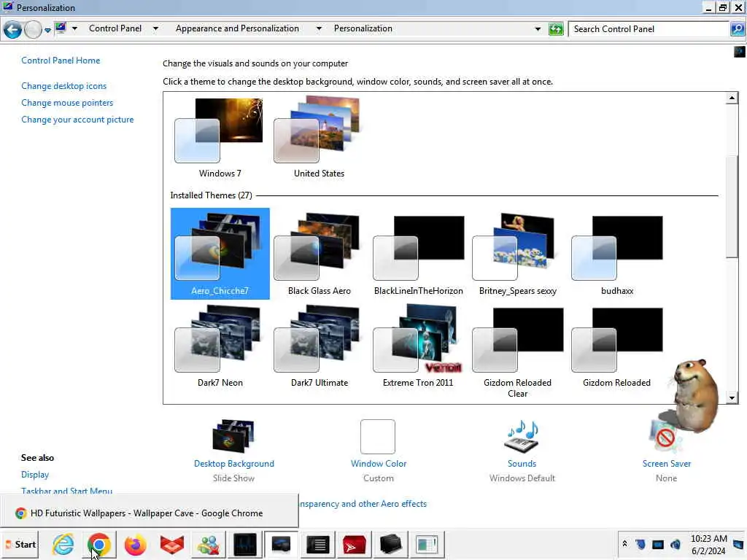Click the green Refresh button
This screenshot has width=747, height=560.
coord(556,29)
